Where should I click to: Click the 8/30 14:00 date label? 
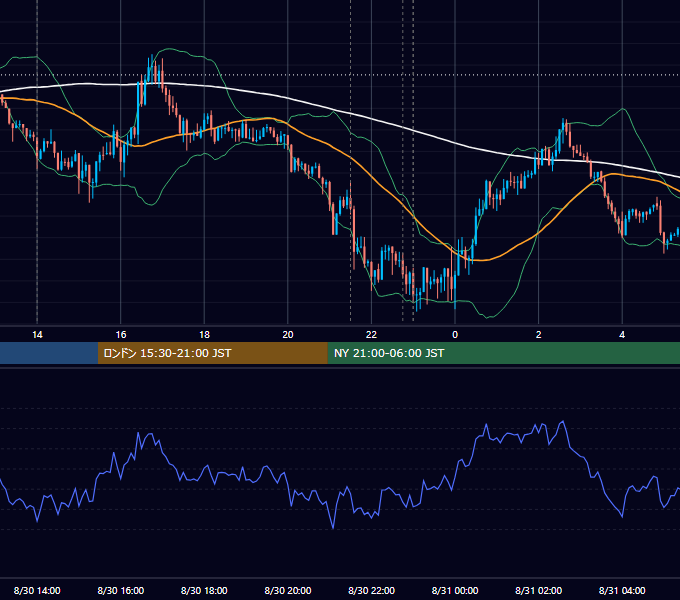pyautogui.click(x=37, y=590)
